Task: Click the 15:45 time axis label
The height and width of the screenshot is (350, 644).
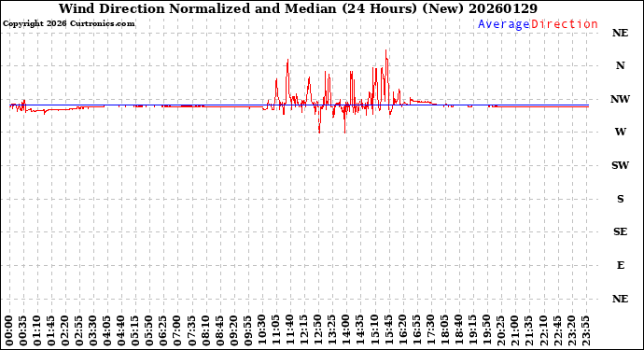Action: click(388, 331)
